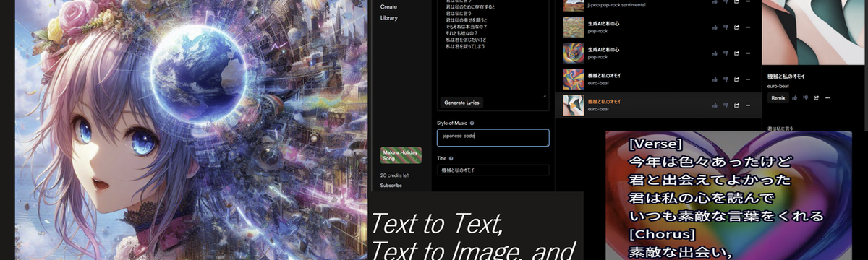
Task: Share the highlighted 機械と私のオモイ track
Action: [736, 105]
